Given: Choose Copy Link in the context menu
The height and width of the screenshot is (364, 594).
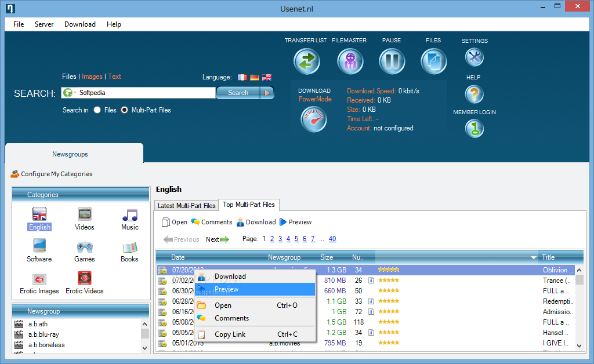Looking at the screenshot, I should tap(255, 334).
